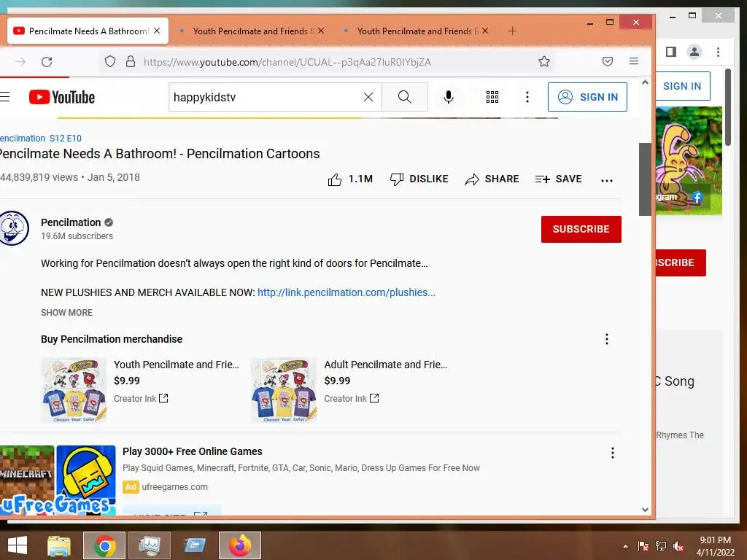The image size is (747, 560).
Task: Open File Explorer from taskbar
Action: click(59, 545)
